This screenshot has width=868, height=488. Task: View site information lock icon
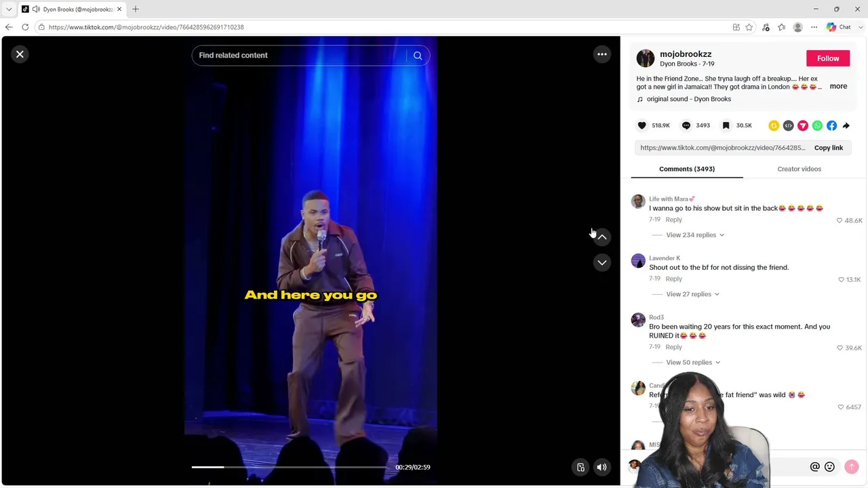click(x=41, y=27)
